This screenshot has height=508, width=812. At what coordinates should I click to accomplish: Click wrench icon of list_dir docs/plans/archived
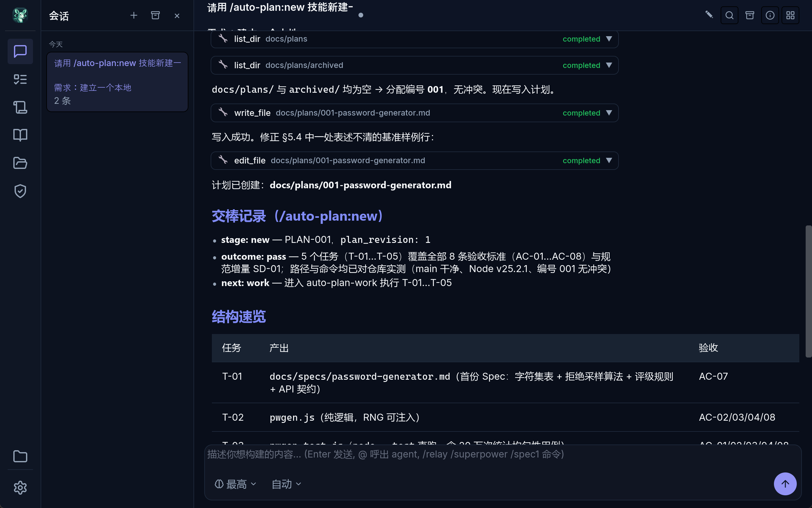[223, 64]
